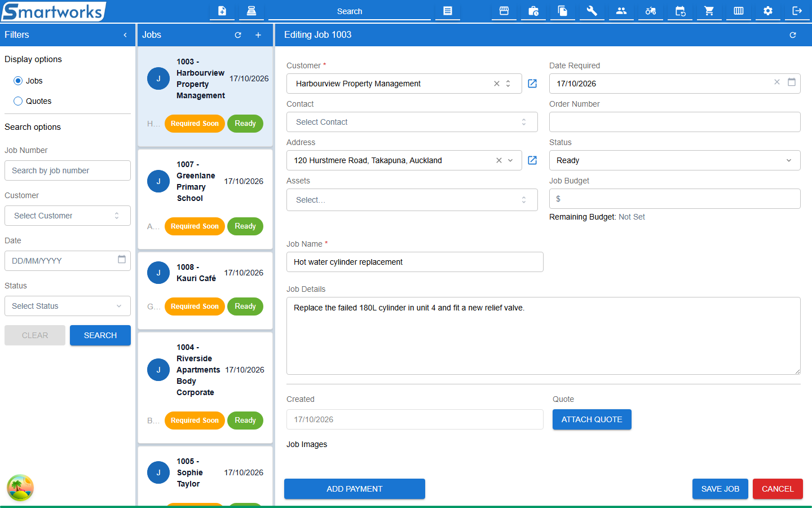Refresh the Jobs list
The width and height of the screenshot is (812, 508).
tap(238, 35)
